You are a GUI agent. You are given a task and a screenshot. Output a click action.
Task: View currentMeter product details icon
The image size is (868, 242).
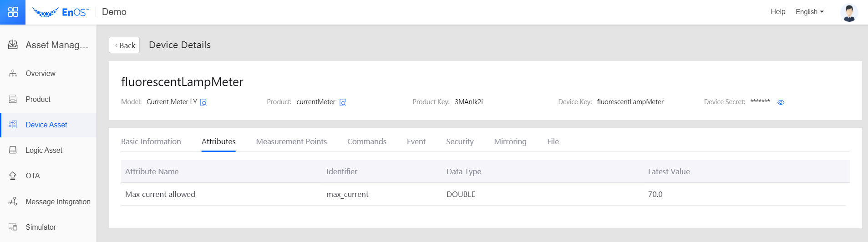tap(343, 102)
